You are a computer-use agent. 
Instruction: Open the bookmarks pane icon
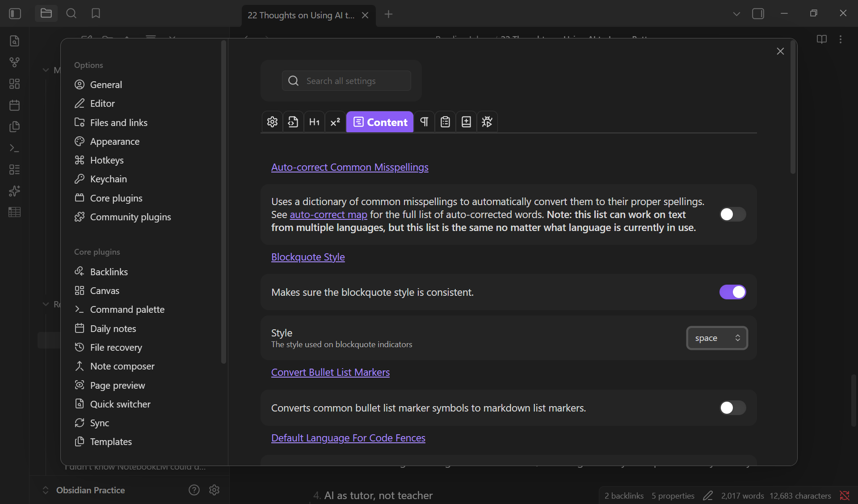coord(96,14)
